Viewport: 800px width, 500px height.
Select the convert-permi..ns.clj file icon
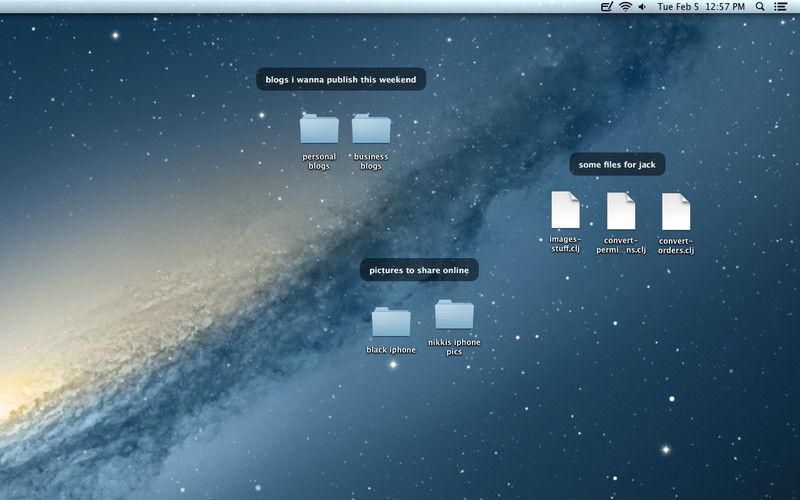coord(621,211)
